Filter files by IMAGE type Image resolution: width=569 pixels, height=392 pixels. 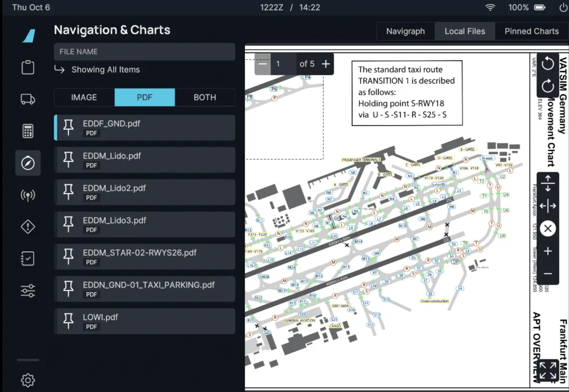click(84, 97)
